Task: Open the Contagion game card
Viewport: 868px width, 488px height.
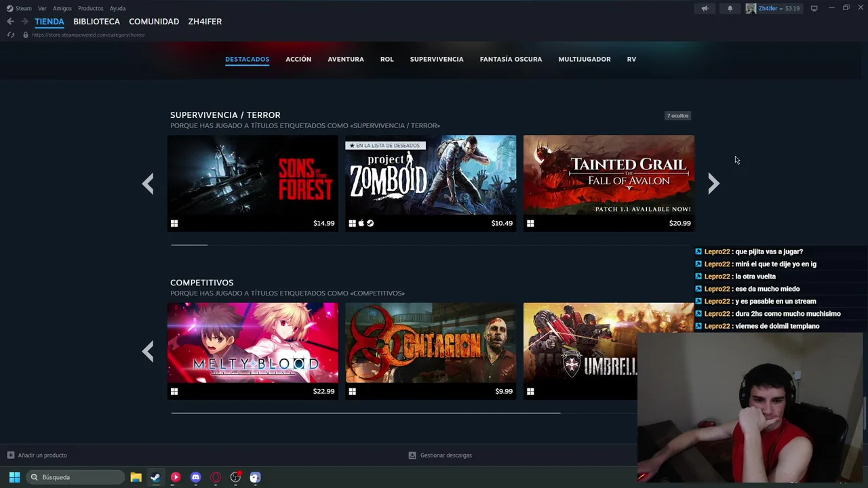Action: click(431, 351)
